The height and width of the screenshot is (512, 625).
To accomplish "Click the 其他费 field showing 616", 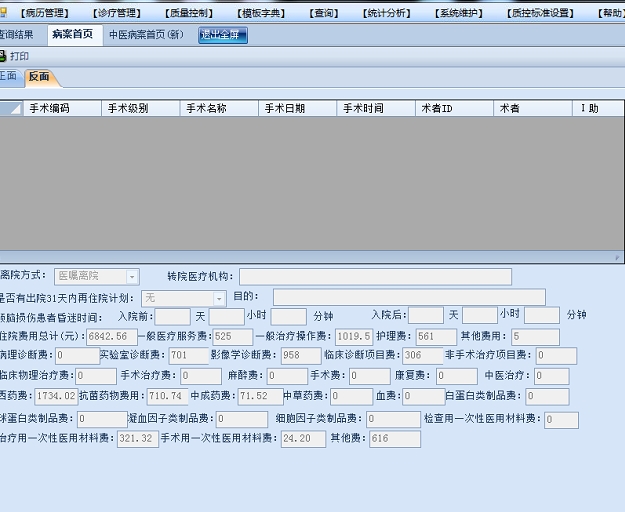I will pyautogui.click(x=395, y=439).
